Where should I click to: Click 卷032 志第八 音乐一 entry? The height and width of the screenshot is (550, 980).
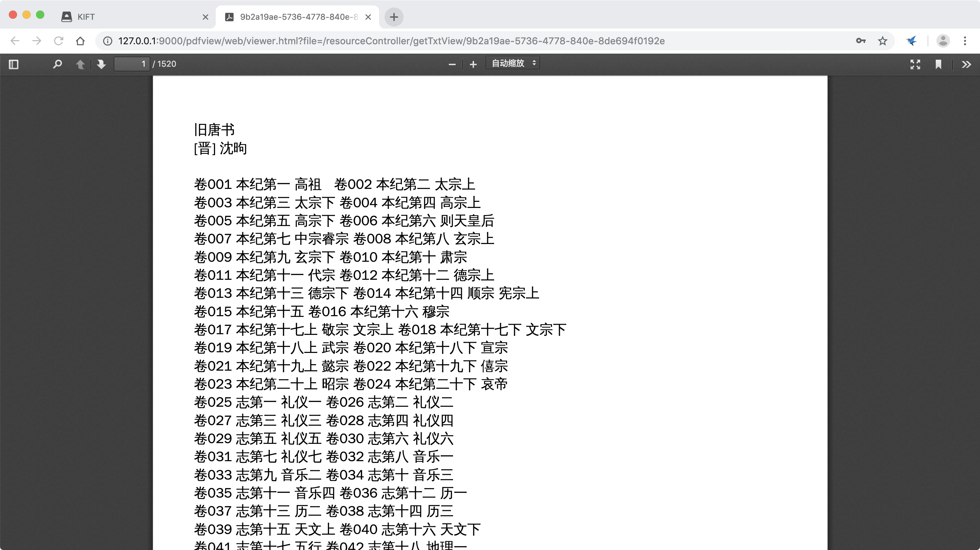(x=390, y=456)
